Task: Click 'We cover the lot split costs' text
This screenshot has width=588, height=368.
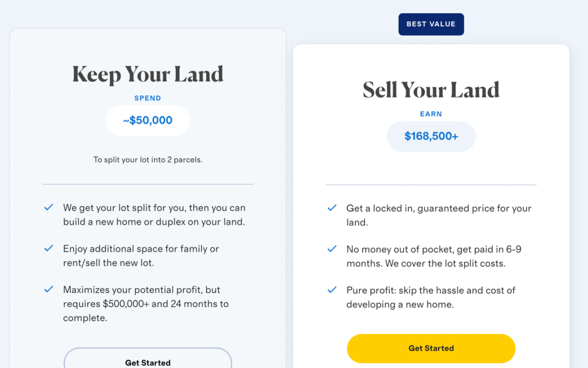Action: tap(445, 263)
